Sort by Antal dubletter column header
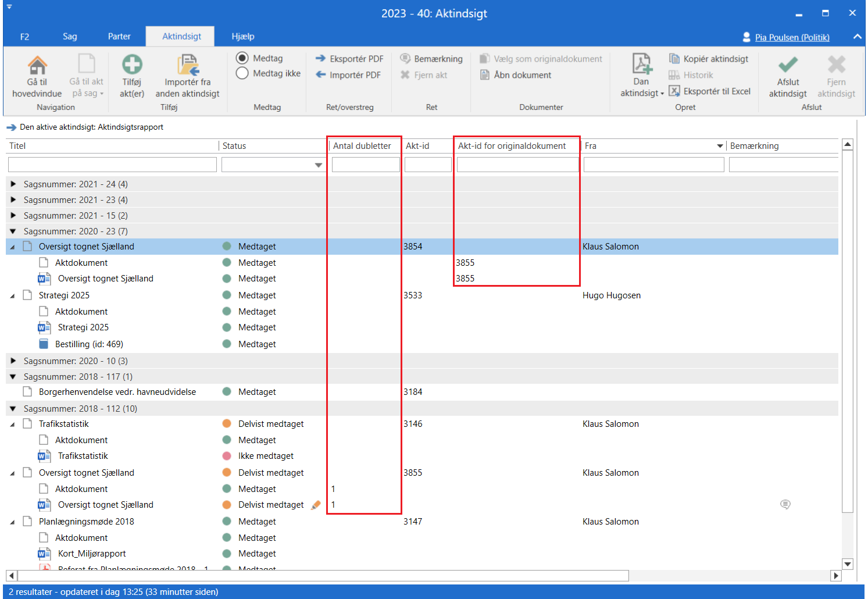 click(x=365, y=146)
